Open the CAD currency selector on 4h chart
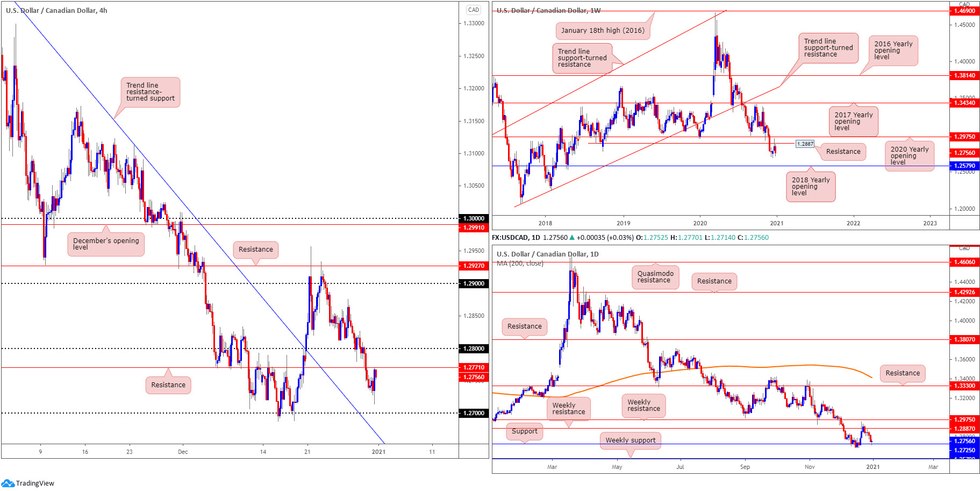Viewport: 980px width, 491px height. coord(473,10)
